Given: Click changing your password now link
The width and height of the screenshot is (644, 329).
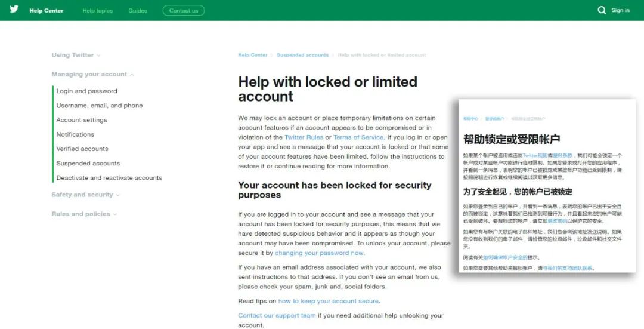Looking at the screenshot, I should 320,253.
